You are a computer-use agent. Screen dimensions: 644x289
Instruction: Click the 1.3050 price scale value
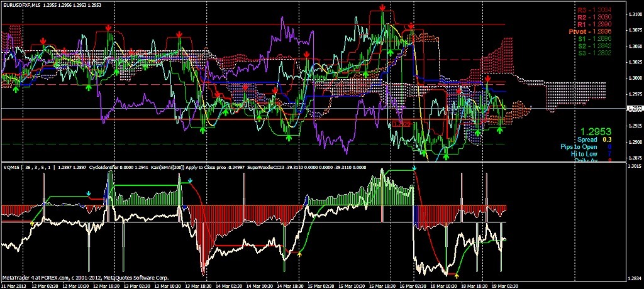(635, 46)
